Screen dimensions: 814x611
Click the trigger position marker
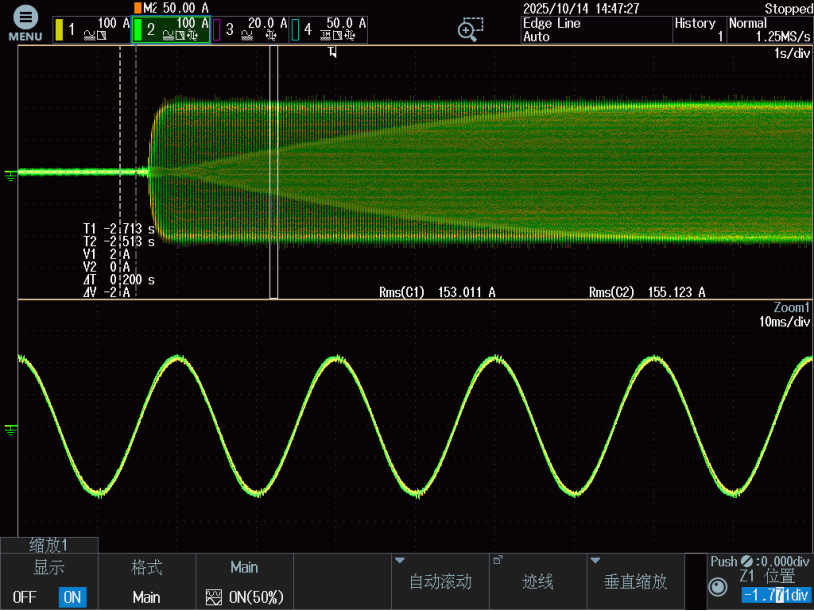point(332,52)
